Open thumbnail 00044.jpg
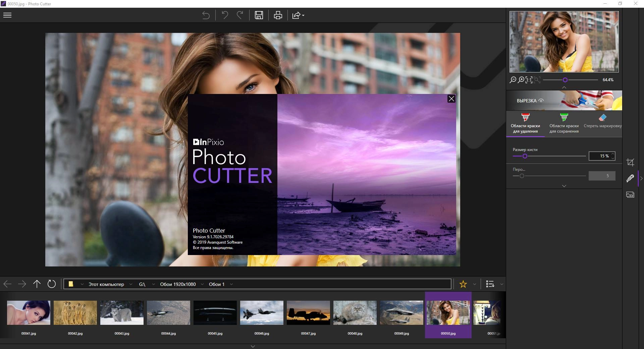644x349 pixels. pyautogui.click(x=168, y=313)
